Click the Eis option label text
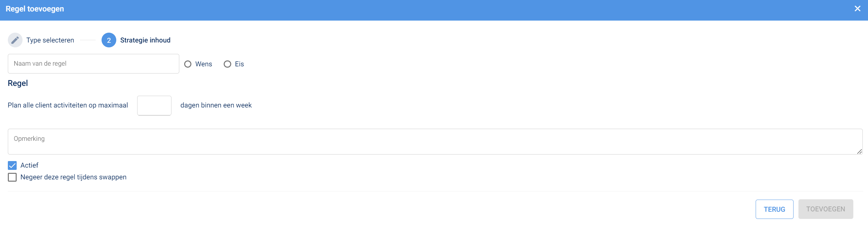This screenshot has width=868, height=230. (x=239, y=64)
